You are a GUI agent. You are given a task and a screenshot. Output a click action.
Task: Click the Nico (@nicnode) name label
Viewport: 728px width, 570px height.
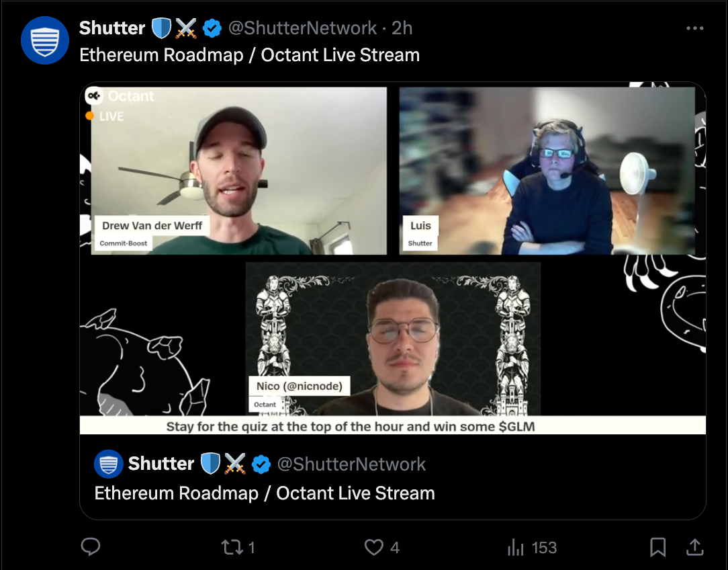[300, 386]
